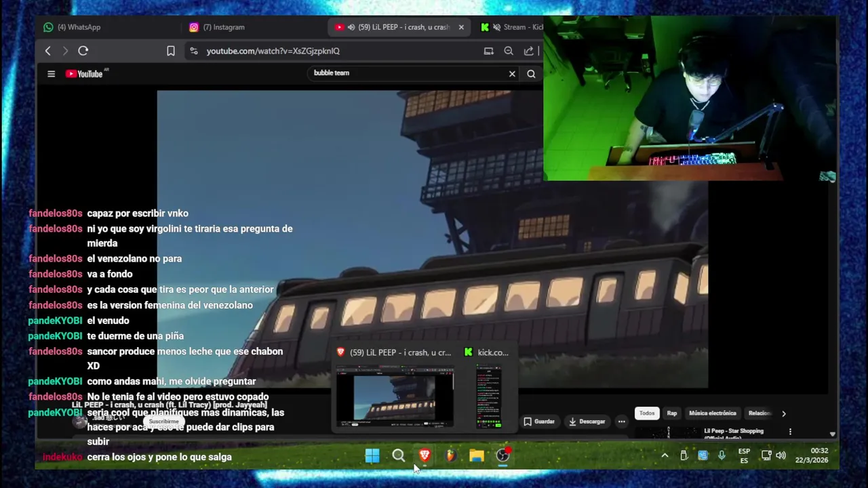Clear the YouTube search text
This screenshot has width=868, height=488.
tap(512, 74)
